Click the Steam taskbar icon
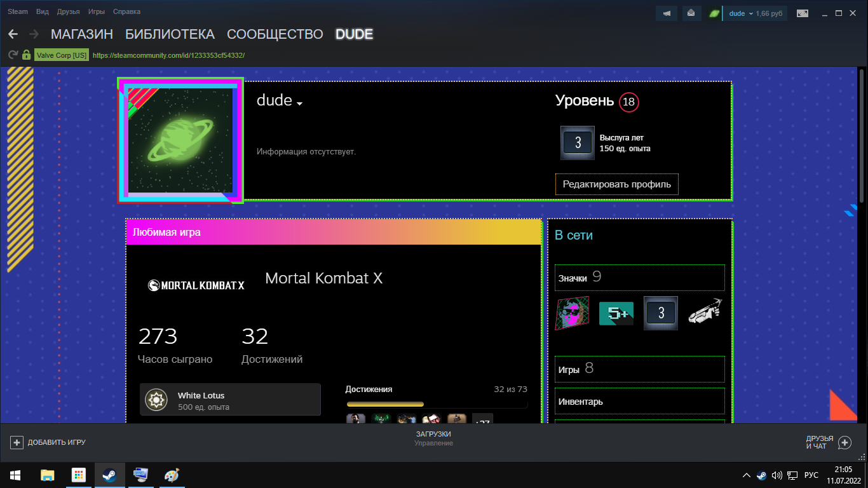 click(x=109, y=475)
